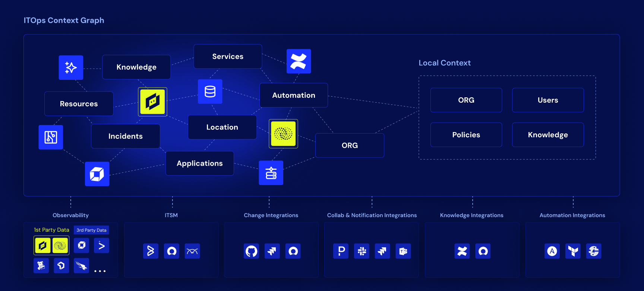Screen dimensions: 644x291
Task: Click the database icon below Services
Action: 210,91
